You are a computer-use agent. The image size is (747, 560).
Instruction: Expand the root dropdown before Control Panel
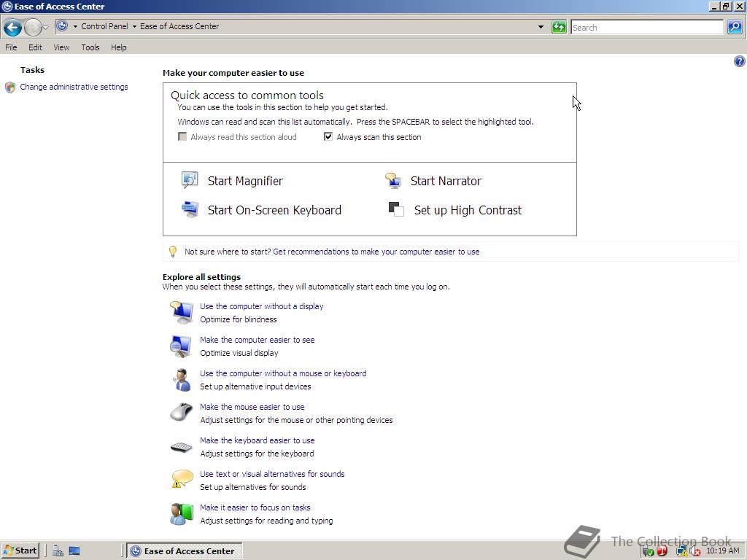pos(75,27)
